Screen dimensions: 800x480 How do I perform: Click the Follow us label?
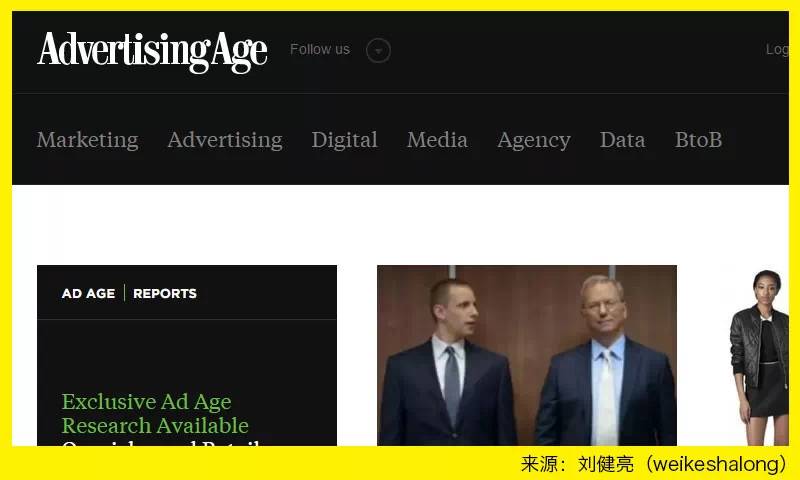(x=320, y=49)
